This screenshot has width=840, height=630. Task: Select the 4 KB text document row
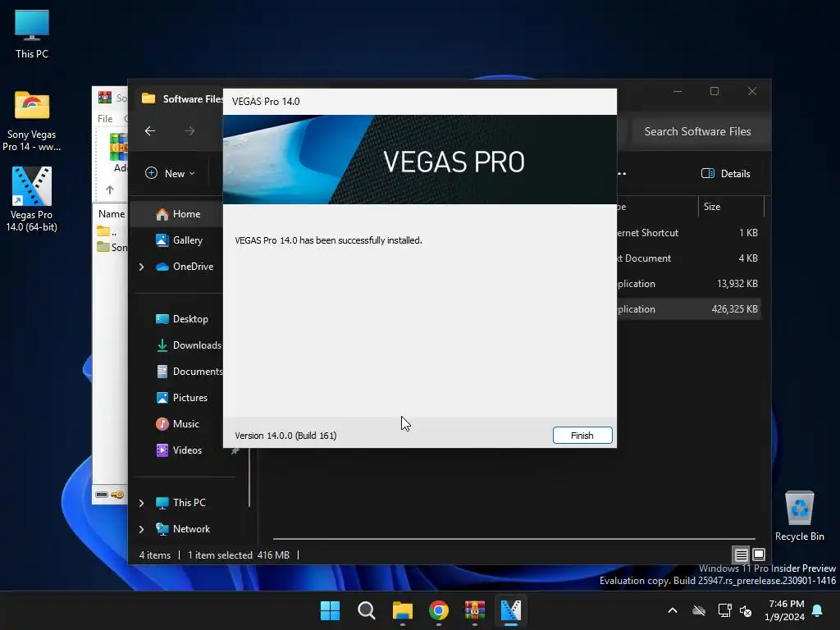coord(688,258)
